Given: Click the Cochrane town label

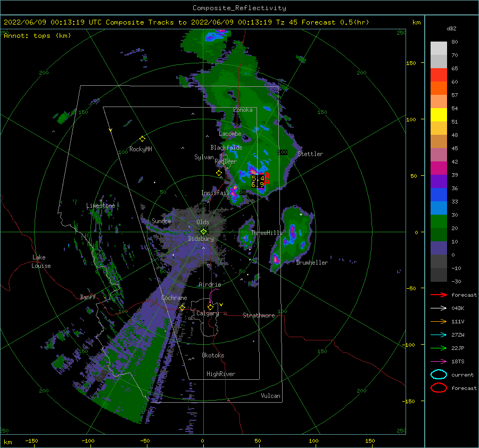Looking at the screenshot, I should 174,298.
